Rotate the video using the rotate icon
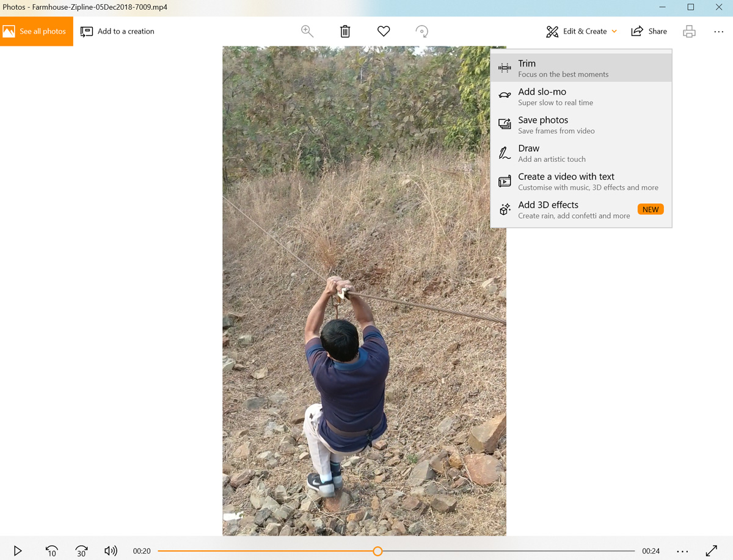 click(x=421, y=31)
